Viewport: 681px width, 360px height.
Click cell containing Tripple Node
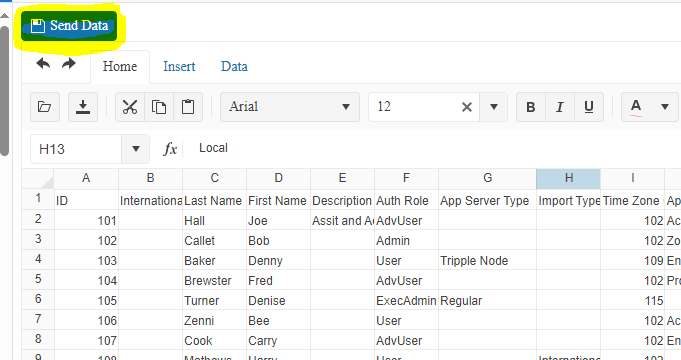click(487, 261)
